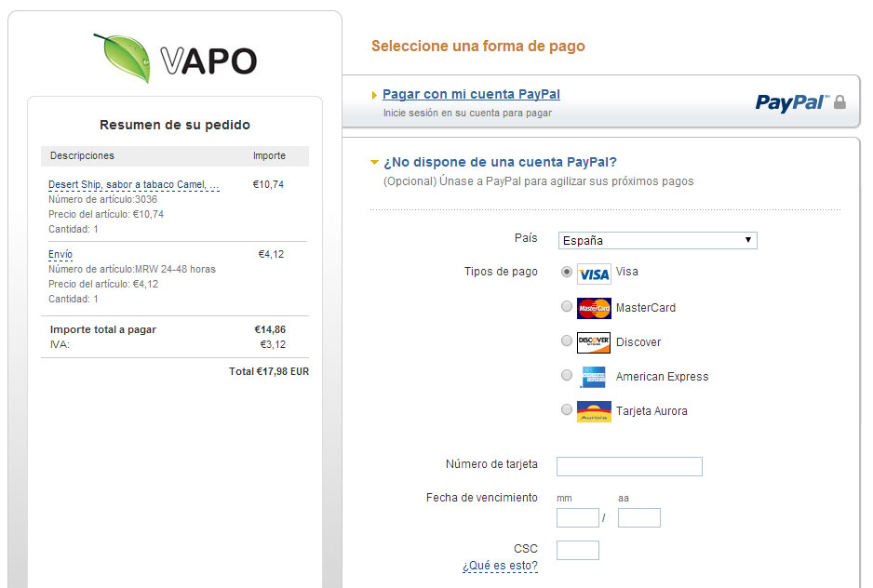Click the 'Resumen de su pedido' heading
873x588 pixels.
click(x=175, y=125)
